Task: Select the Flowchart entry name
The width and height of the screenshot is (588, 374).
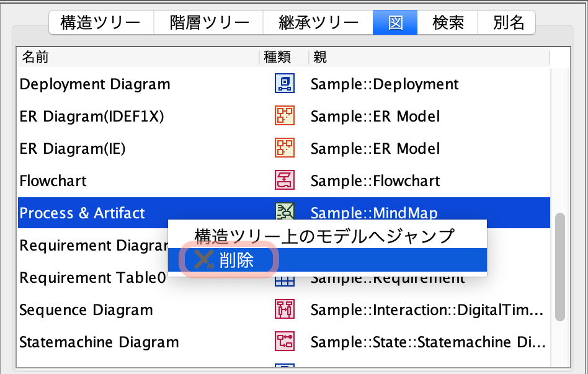Action: [53, 181]
